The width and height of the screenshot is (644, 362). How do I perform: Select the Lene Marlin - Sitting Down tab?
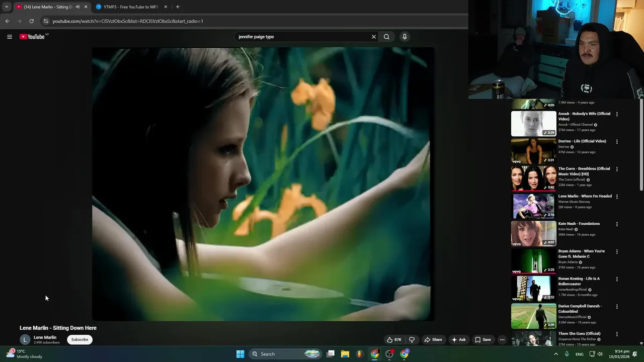pyautogui.click(x=48, y=7)
